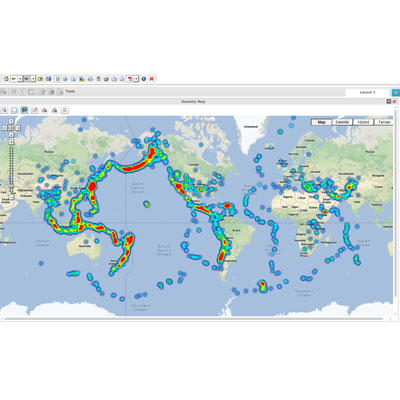
Task: Switch map type to Terrain
Action: [x=384, y=122]
